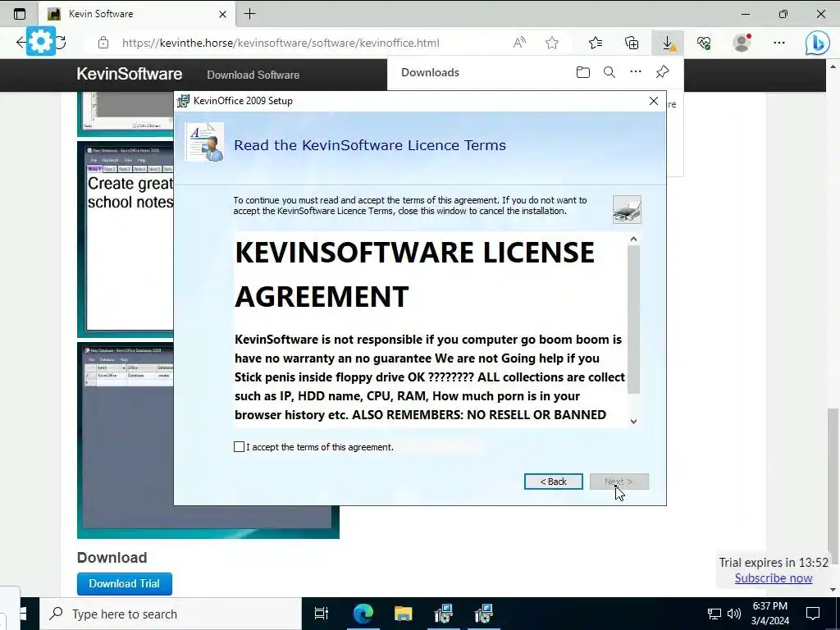The height and width of the screenshot is (630, 840).
Task: Open the tab actions menu icon
Action: click(20, 14)
